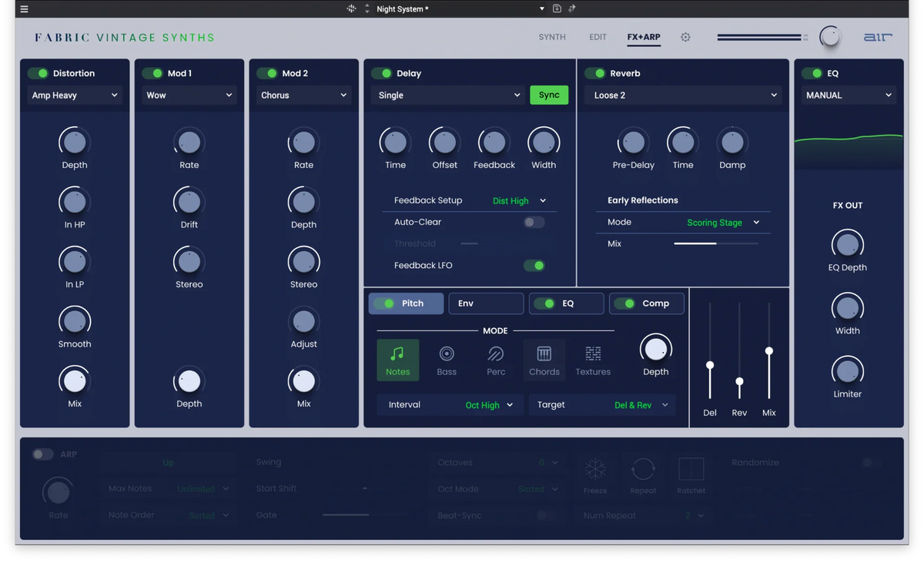924x563 pixels.
Task: Disable the Feedback LFO switch
Action: [x=534, y=265]
